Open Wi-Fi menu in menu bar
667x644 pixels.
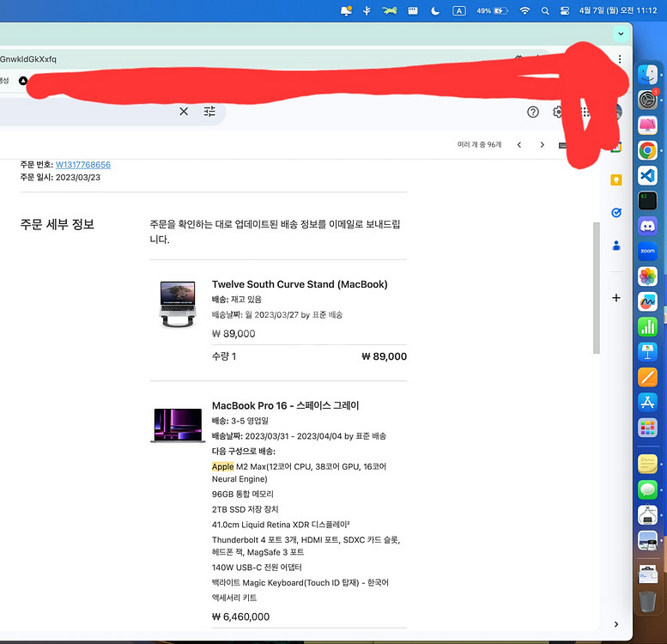coord(525,10)
